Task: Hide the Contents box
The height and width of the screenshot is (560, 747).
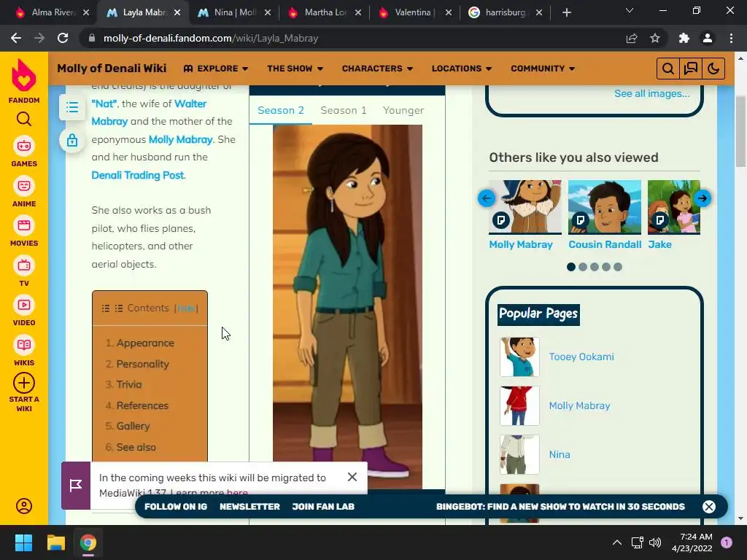Action: tap(186, 308)
